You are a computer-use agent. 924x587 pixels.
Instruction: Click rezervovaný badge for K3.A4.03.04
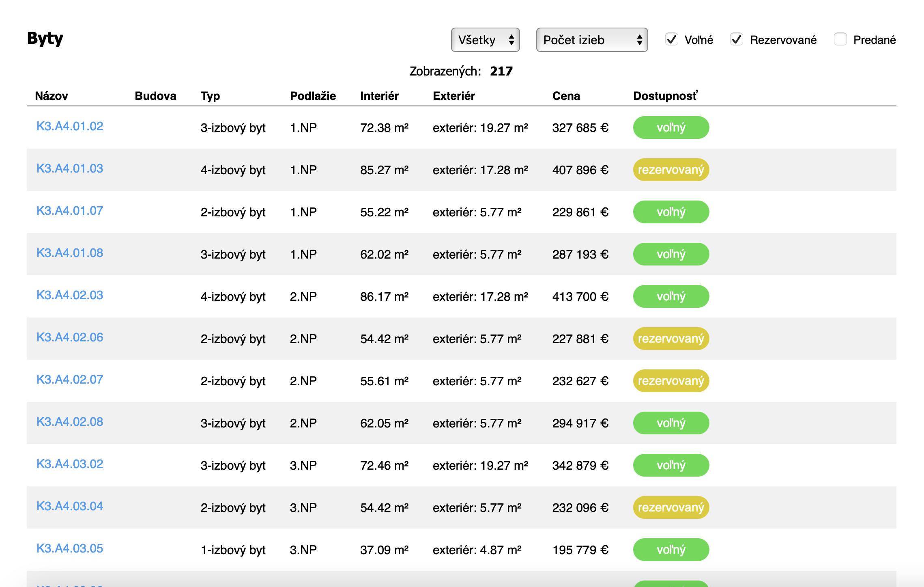[x=671, y=507]
